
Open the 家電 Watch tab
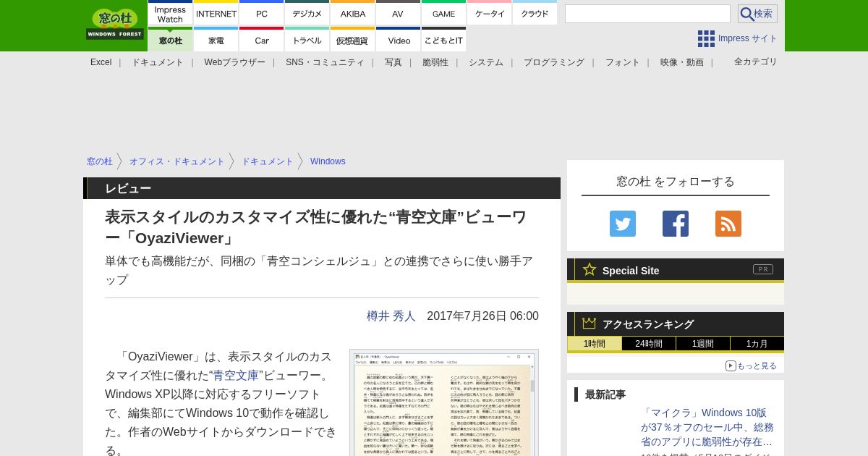tap(216, 40)
